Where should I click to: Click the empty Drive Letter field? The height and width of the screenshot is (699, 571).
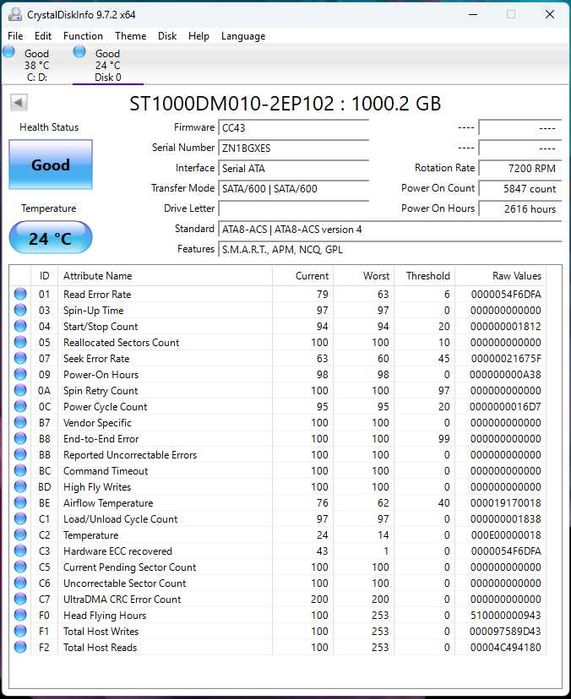point(294,209)
